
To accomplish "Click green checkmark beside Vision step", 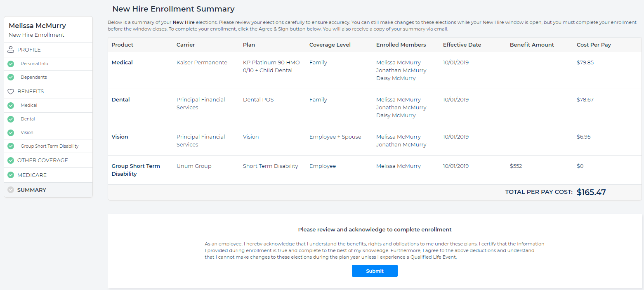I will (11, 133).
